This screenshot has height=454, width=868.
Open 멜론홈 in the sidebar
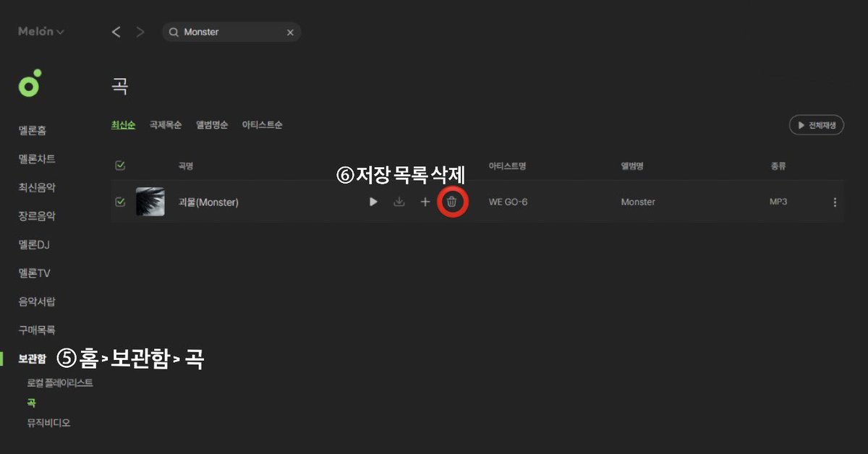33,131
